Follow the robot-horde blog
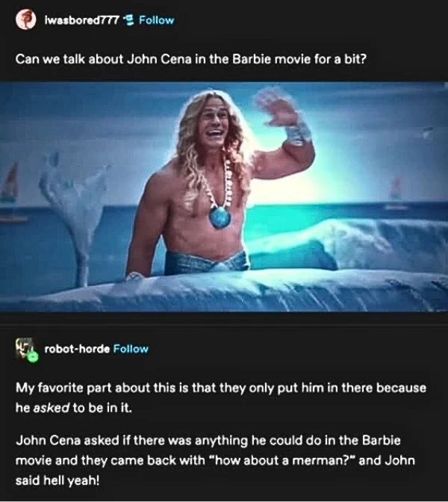The height and width of the screenshot is (502, 448). click(x=131, y=349)
